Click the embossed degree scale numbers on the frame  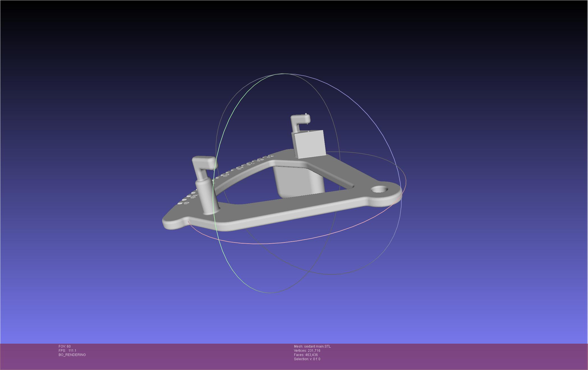tap(250, 164)
